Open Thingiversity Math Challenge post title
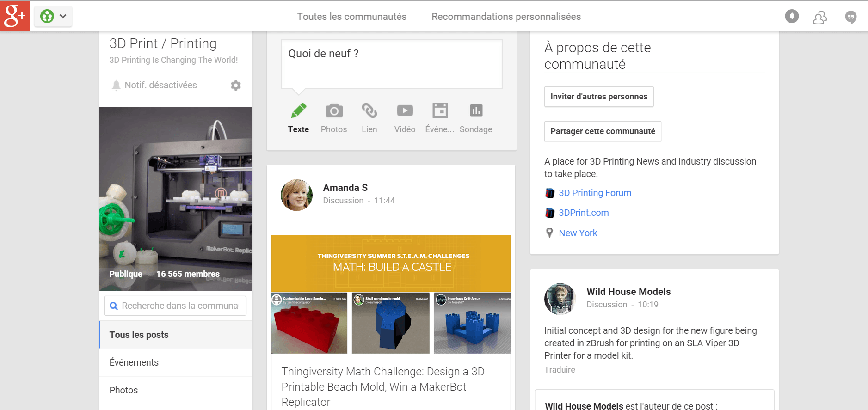The width and height of the screenshot is (868, 410). coord(383,387)
